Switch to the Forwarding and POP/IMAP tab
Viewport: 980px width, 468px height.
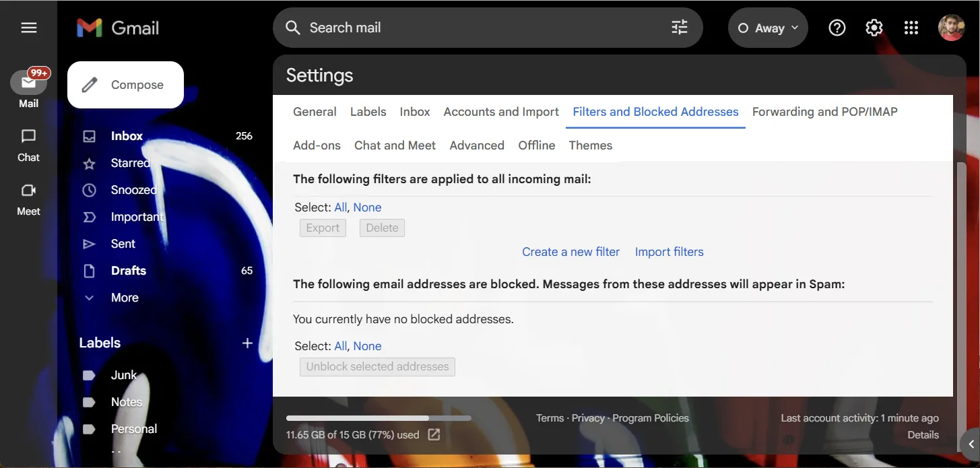pos(824,111)
